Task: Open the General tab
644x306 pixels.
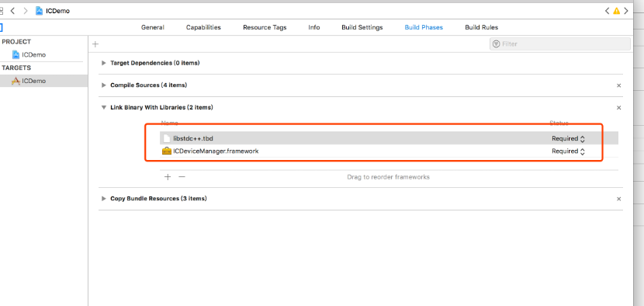Action: tap(153, 27)
